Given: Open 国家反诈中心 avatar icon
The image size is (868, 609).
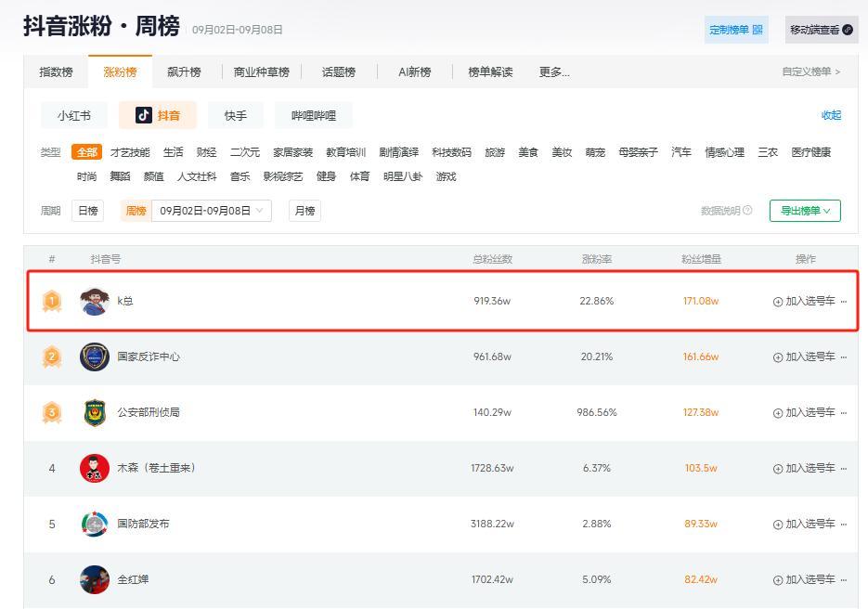Looking at the screenshot, I should click(x=94, y=356).
